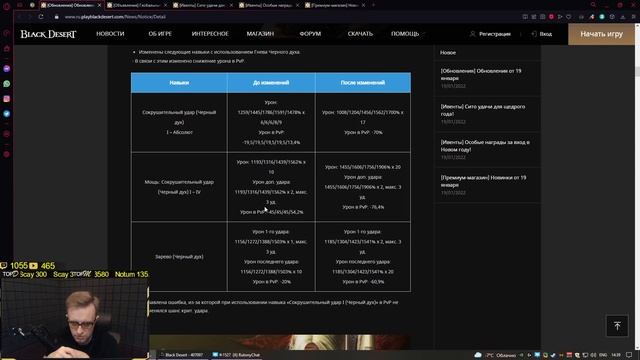Open sidebar news link Сито удачи для щедрого года
Image resolution: width=640 pixels, height=360 pixels.
[483, 110]
